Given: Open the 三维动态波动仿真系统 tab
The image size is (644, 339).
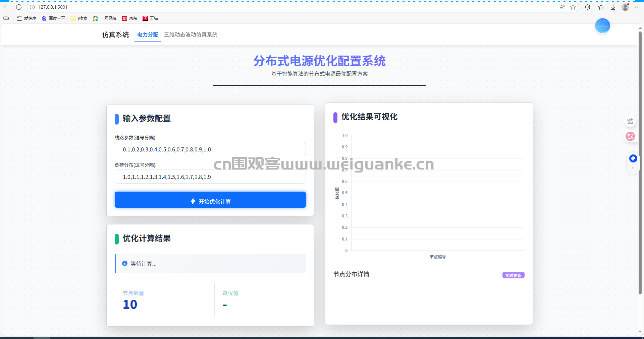Looking at the screenshot, I should click(x=191, y=35).
